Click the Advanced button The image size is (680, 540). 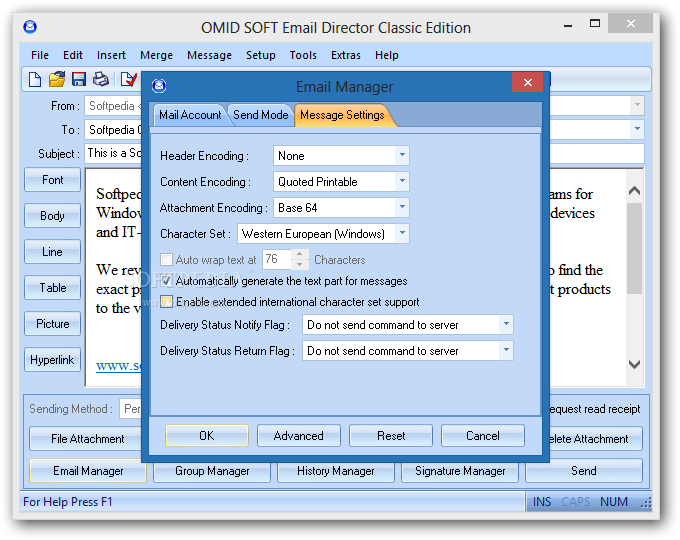coord(299,435)
